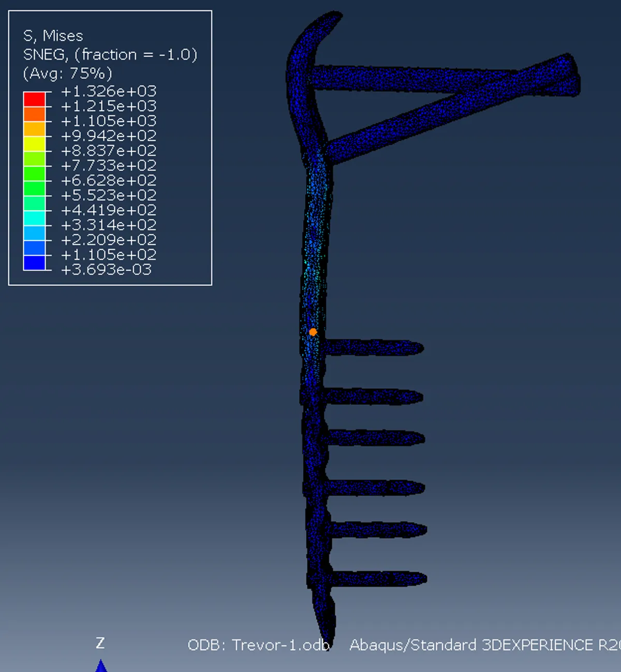Click the "(Avg: 75%)" legend text
This screenshot has width=621, height=672.
67,73
